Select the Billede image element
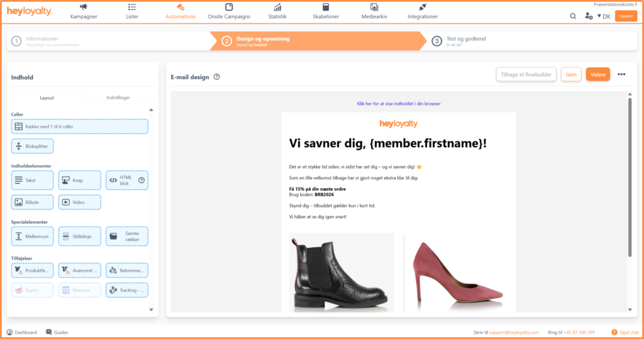This screenshot has width=644, height=339. click(x=33, y=202)
